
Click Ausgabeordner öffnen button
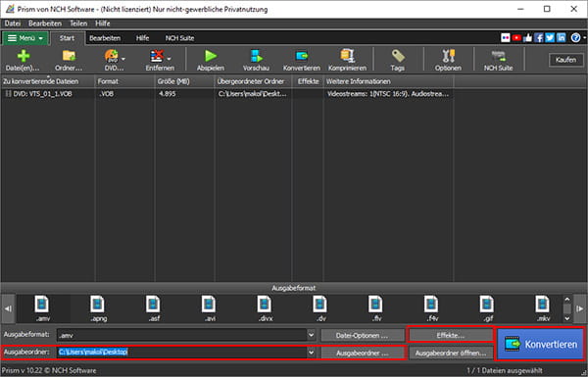click(451, 353)
